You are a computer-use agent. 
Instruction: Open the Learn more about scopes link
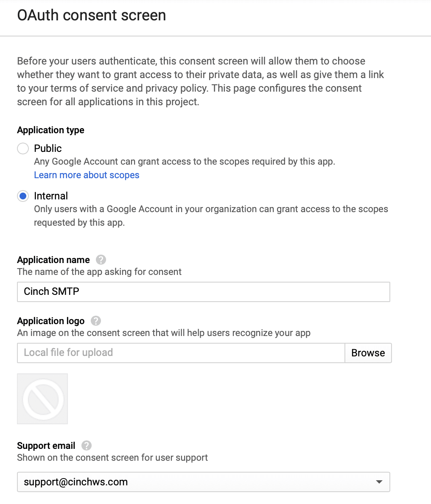point(87,175)
